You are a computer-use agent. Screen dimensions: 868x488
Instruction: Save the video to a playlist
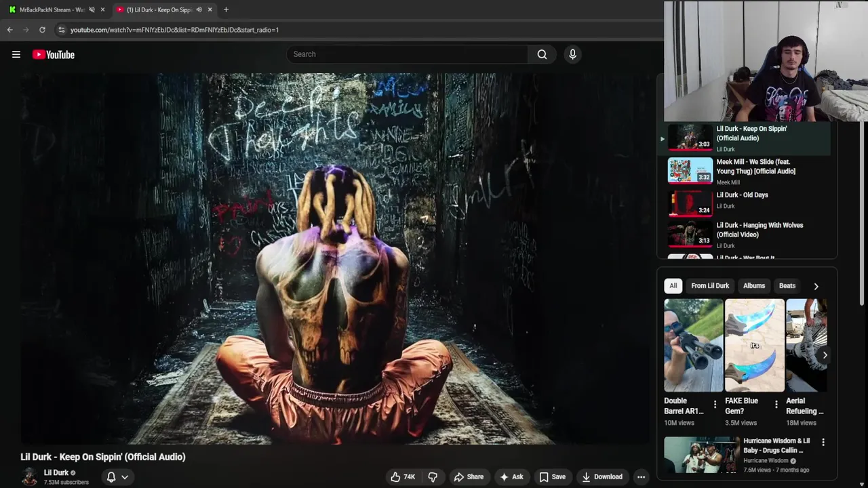pos(552,476)
